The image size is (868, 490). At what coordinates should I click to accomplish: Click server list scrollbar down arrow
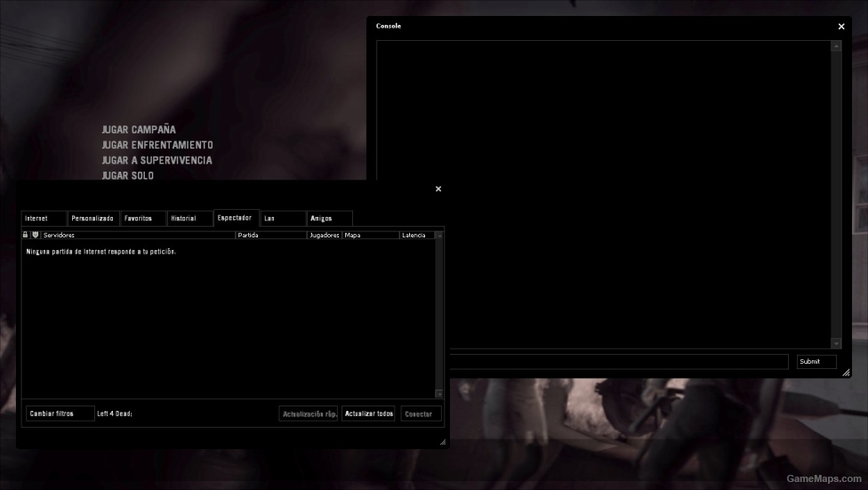[439, 394]
